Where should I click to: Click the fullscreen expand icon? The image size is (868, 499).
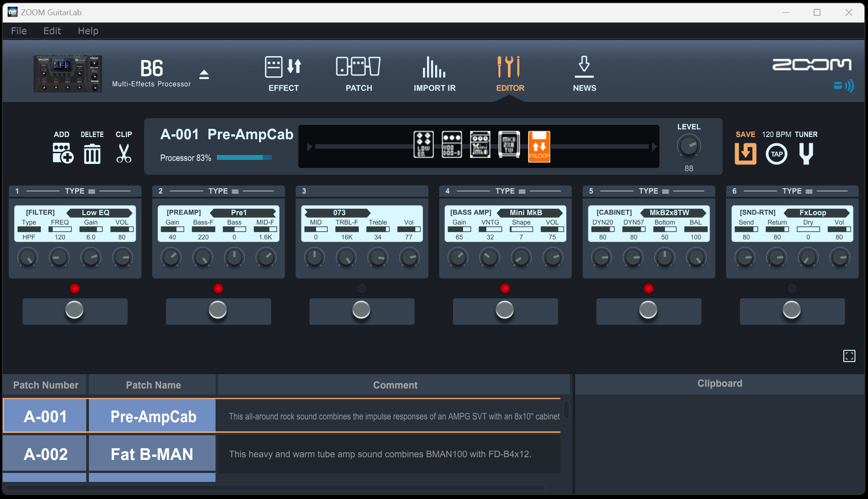point(849,356)
